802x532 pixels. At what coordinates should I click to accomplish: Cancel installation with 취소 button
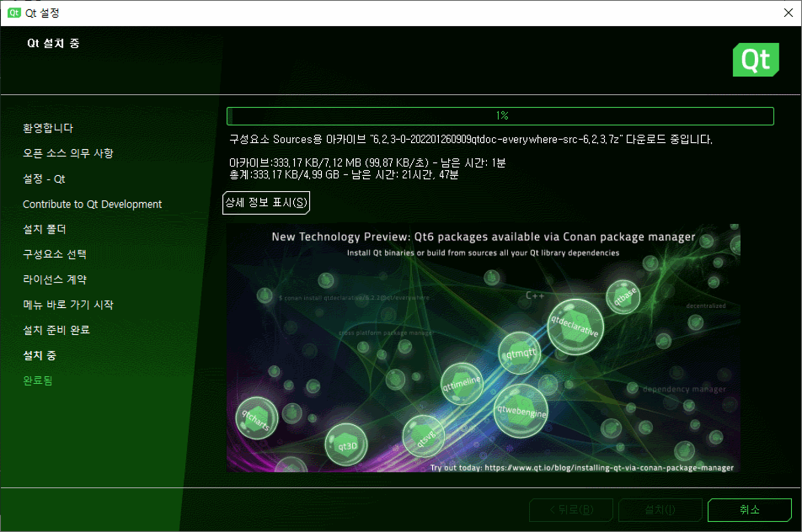point(749,510)
